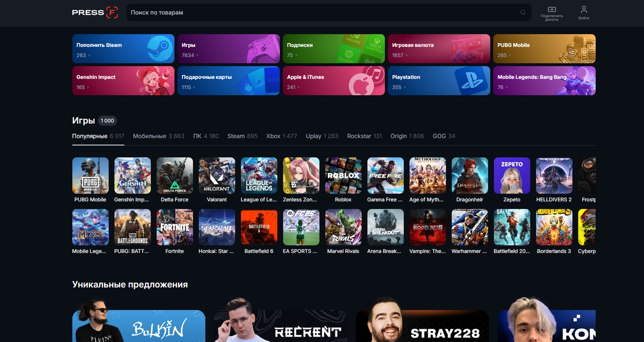Open the Zenless Zone Zero game icon

[x=301, y=175]
